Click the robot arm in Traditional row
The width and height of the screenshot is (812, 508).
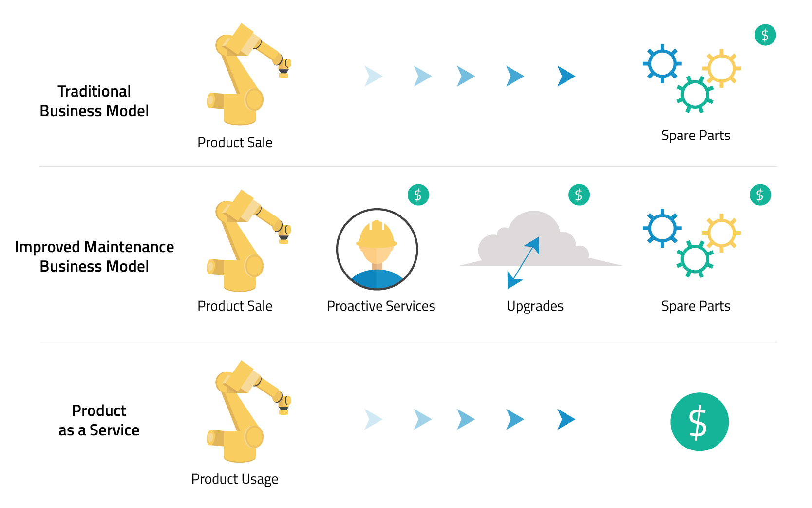249,74
